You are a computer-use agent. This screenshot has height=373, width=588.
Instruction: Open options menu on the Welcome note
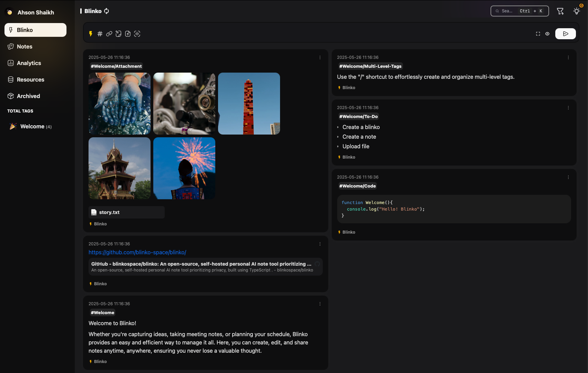[320, 304]
